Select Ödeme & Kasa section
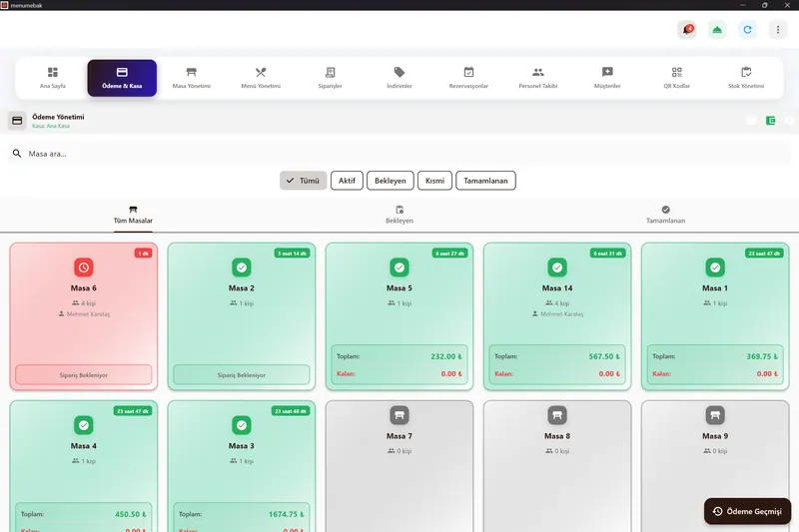Viewport: 799px width, 532px height. (122, 78)
